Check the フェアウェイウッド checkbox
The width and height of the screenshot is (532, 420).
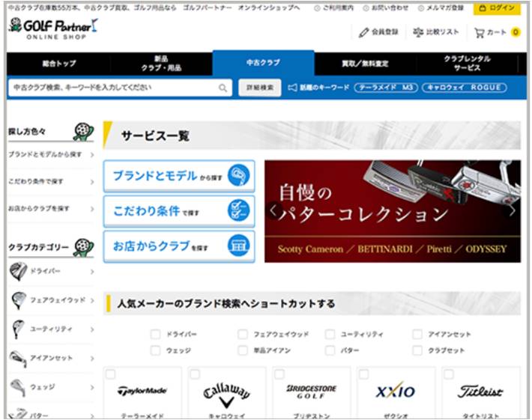[x=243, y=334]
